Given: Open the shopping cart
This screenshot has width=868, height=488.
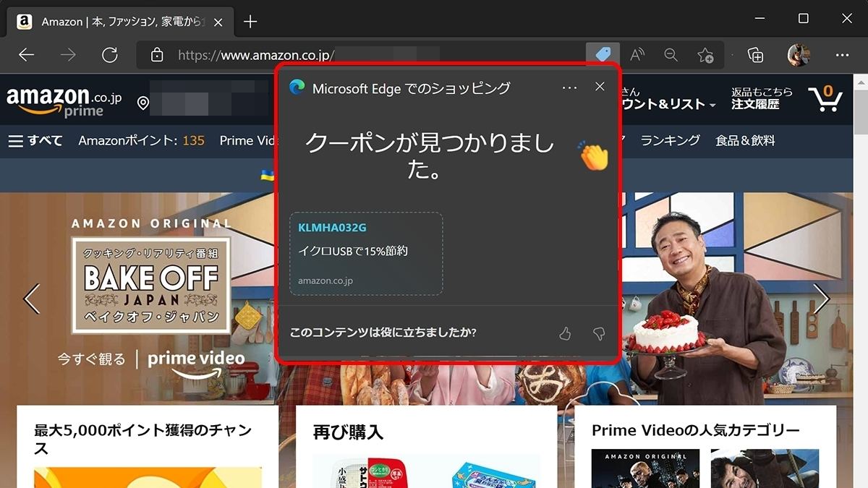Looking at the screenshot, I should point(825,99).
